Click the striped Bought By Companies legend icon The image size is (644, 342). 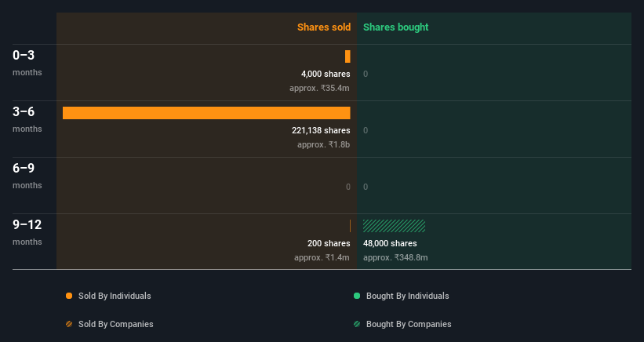tap(357, 324)
